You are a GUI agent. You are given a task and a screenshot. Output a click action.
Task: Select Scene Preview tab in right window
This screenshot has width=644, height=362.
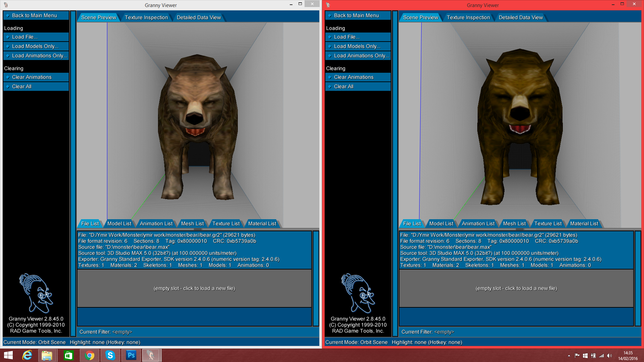click(x=421, y=17)
